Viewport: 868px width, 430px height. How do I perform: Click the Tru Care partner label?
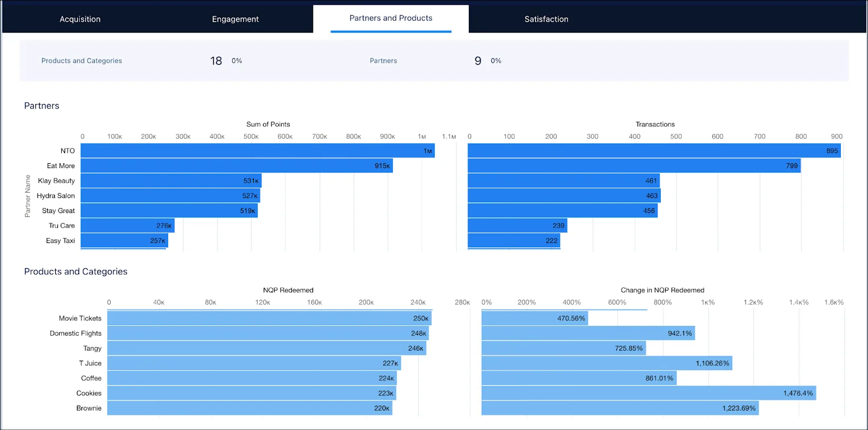point(62,226)
